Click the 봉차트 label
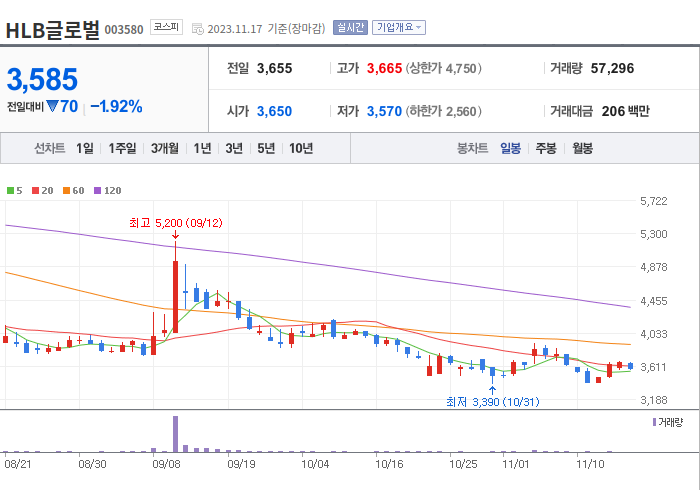 pyautogui.click(x=472, y=148)
